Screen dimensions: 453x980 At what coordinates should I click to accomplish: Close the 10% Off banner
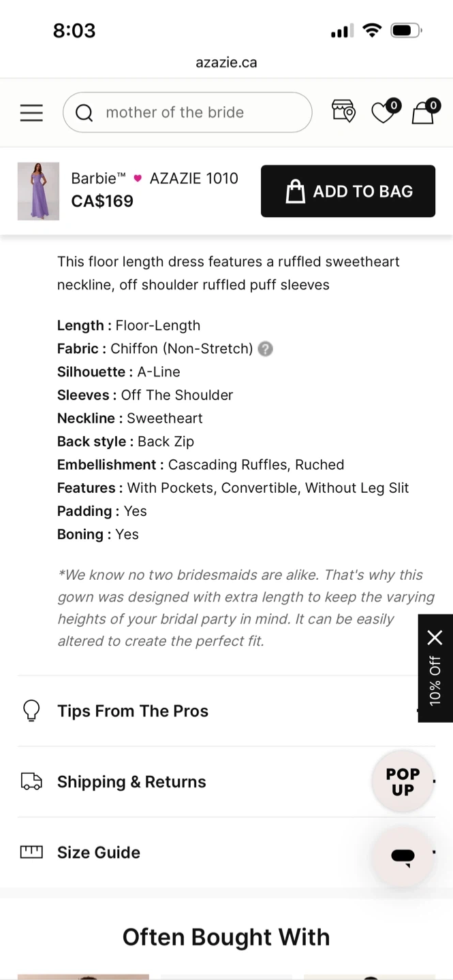(x=435, y=638)
